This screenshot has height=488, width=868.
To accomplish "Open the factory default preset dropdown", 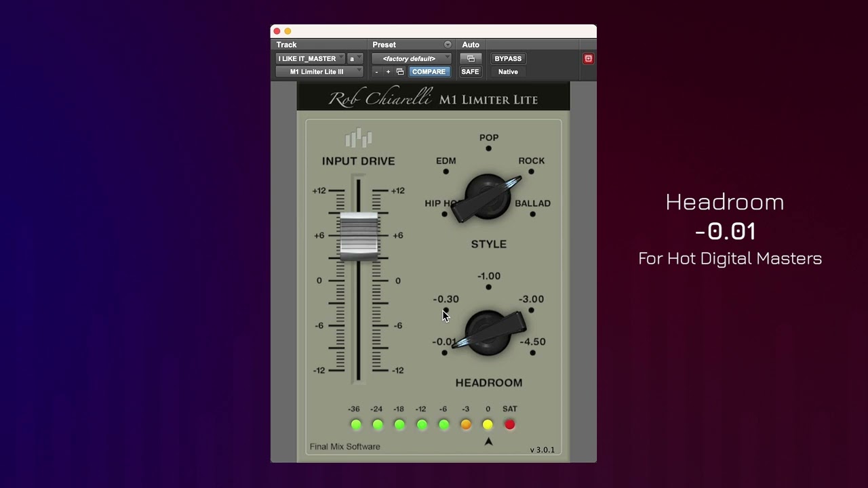I will coord(412,59).
